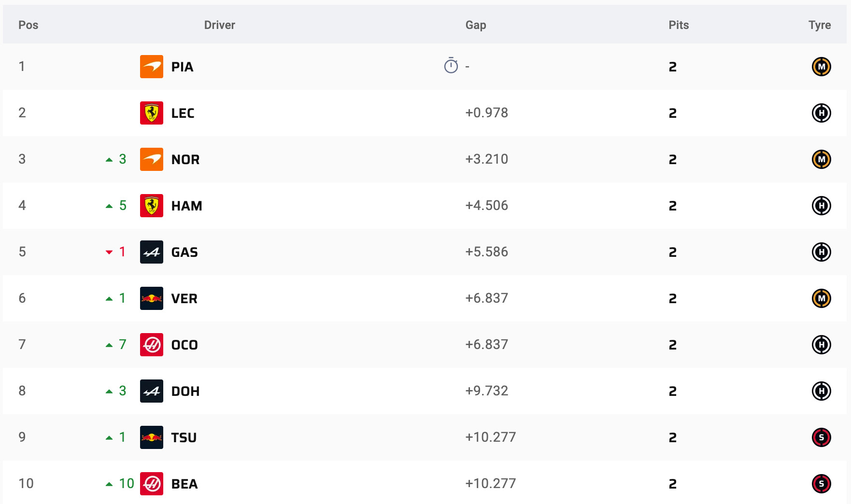Click the Pits header label
851x504 pixels.
click(x=679, y=25)
